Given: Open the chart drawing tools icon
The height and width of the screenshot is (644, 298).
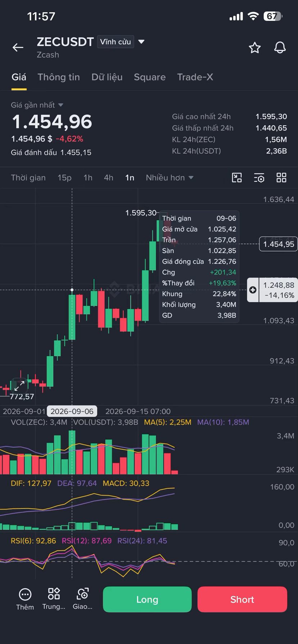Looking at the screenshot, I should click(237, 178).
